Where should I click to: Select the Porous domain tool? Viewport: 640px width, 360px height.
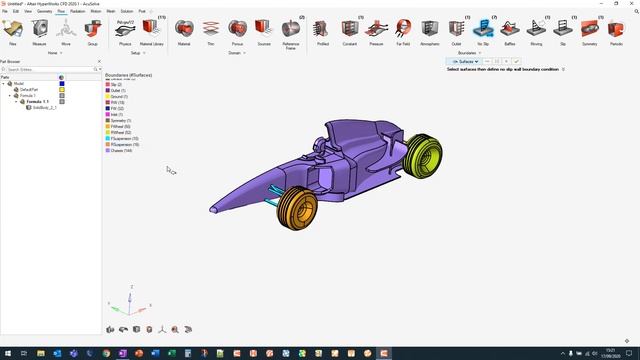tap(237, 31)
